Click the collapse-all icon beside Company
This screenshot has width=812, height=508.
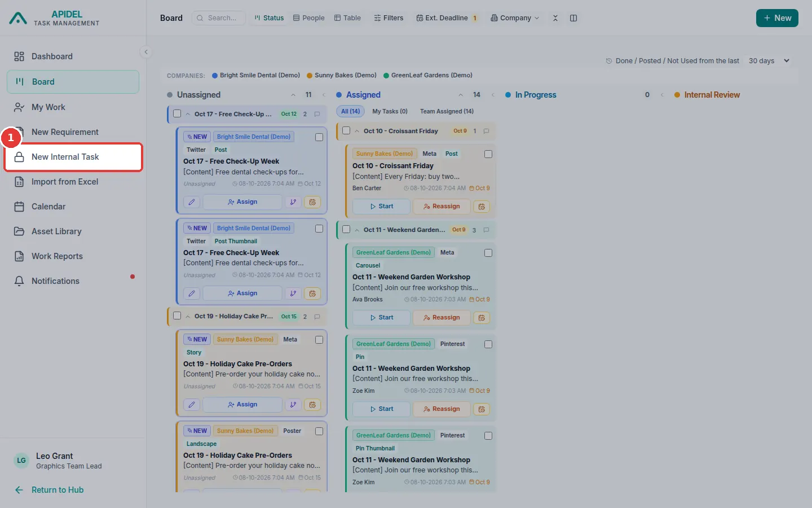click(555, 18)
